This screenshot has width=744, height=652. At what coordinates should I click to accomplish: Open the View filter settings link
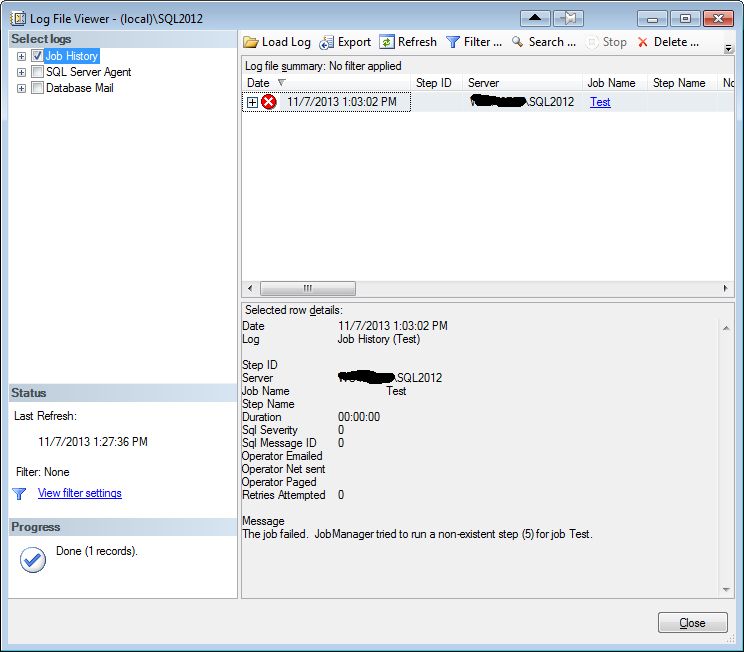click(80, 493)
